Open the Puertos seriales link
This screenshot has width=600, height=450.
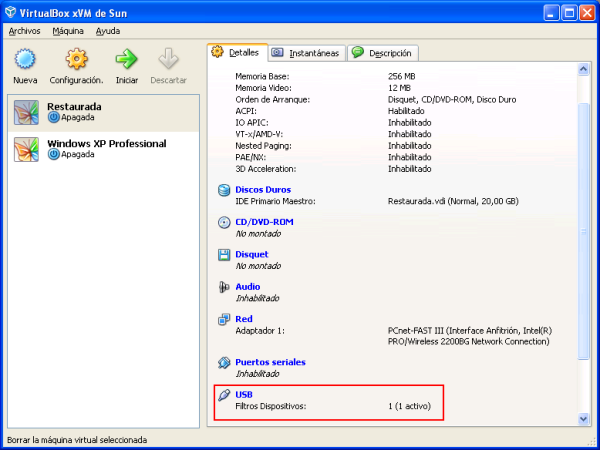pos(270,362)
